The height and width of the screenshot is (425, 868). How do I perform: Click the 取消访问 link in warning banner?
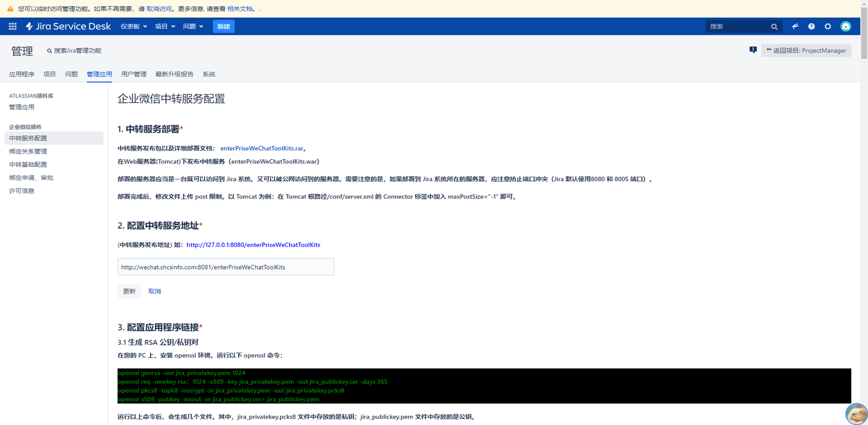pos(159,9)
